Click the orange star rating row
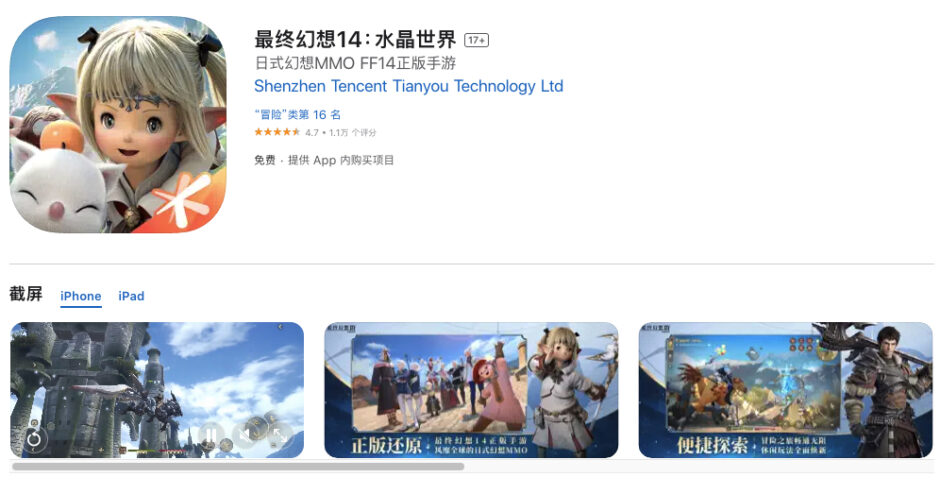Screen dimensions: 940x494 pos(276,132)
